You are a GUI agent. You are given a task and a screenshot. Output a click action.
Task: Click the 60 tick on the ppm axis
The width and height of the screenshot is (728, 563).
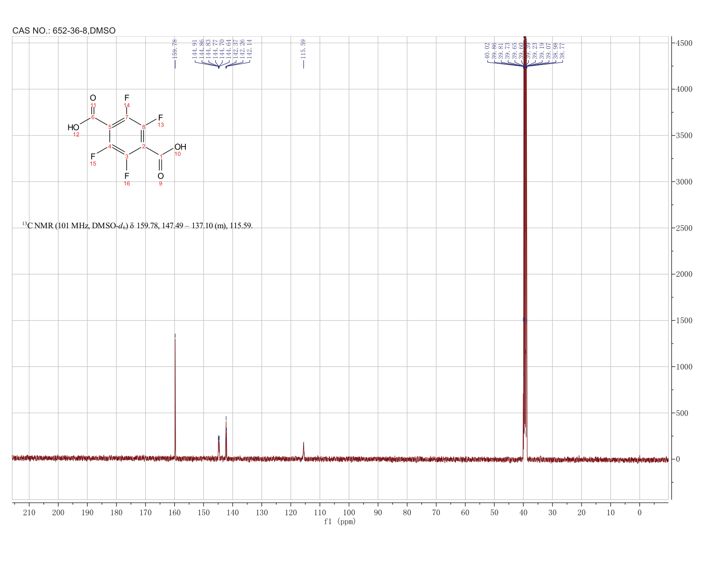pos(465,513)
